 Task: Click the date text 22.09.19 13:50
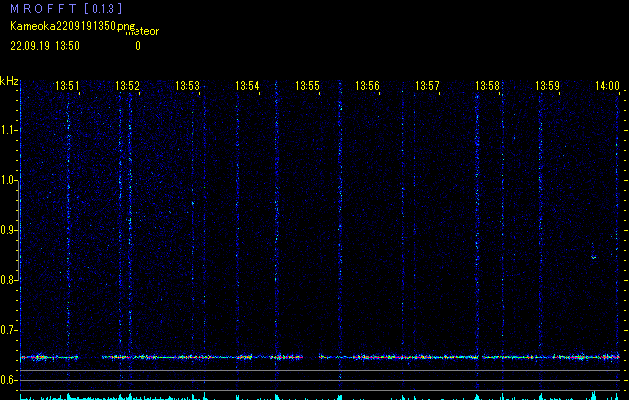pyautogui.click(x=45, y=46)
